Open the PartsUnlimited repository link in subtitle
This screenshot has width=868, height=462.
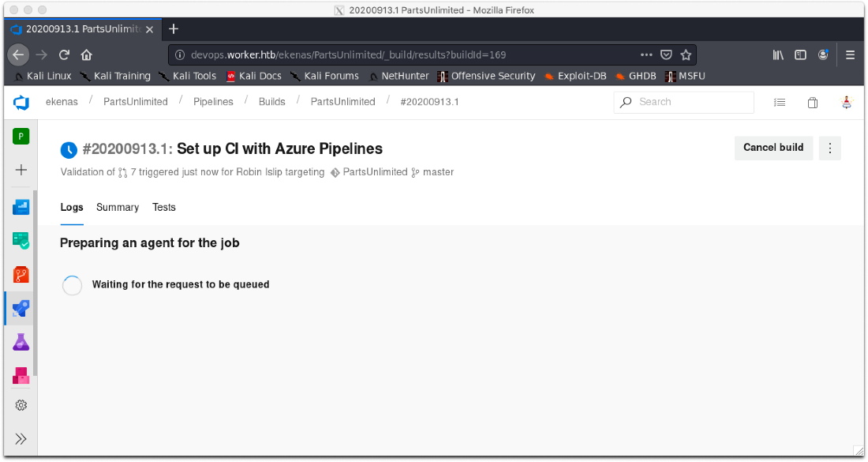click(369, 172)
